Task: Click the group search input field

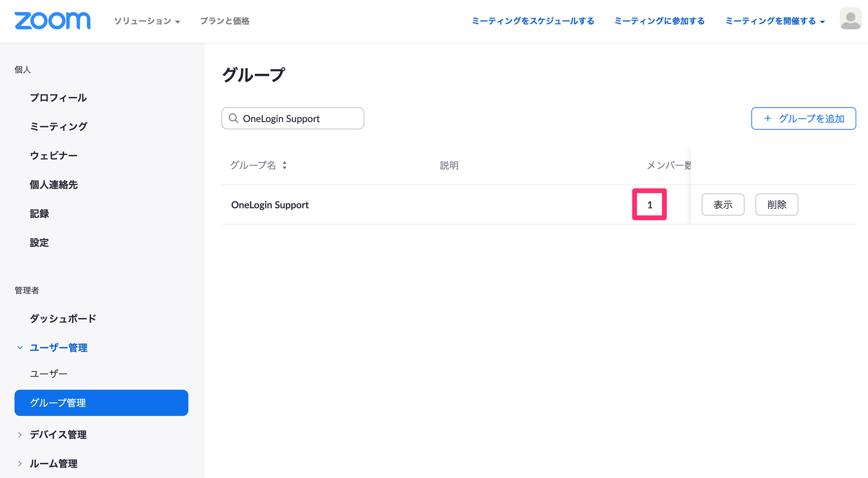Action: (293, 118)
